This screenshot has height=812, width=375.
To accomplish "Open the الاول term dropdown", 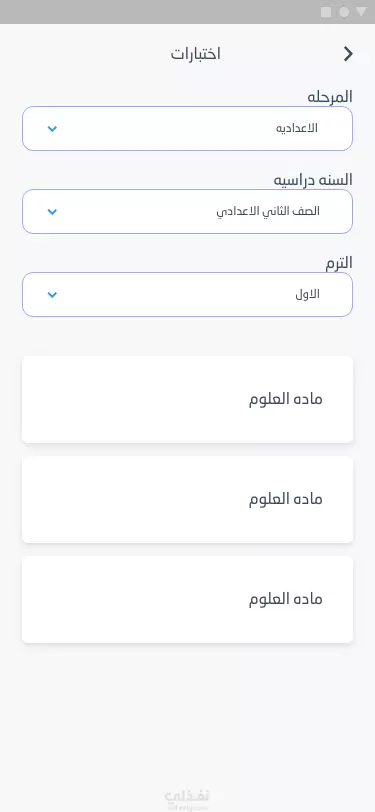I will (x=188, y=294).
